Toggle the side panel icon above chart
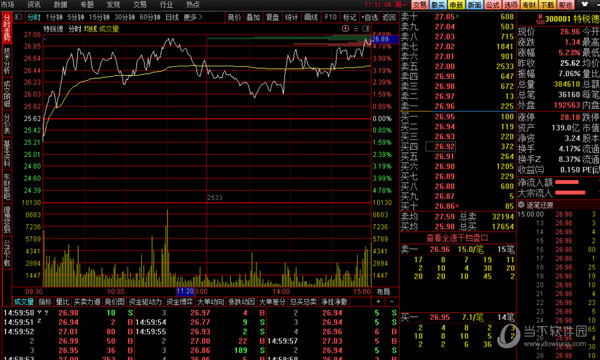 point(366,29)
